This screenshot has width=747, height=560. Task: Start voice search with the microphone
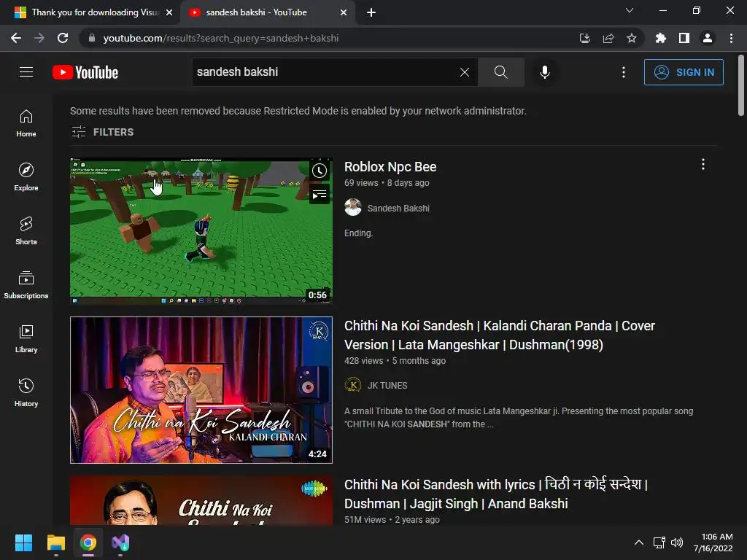tap(545, 72)
